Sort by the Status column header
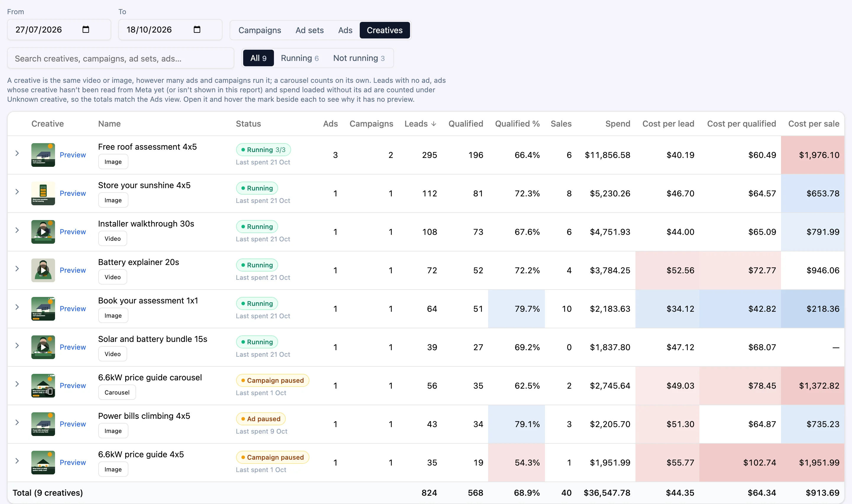 (248, 124)
